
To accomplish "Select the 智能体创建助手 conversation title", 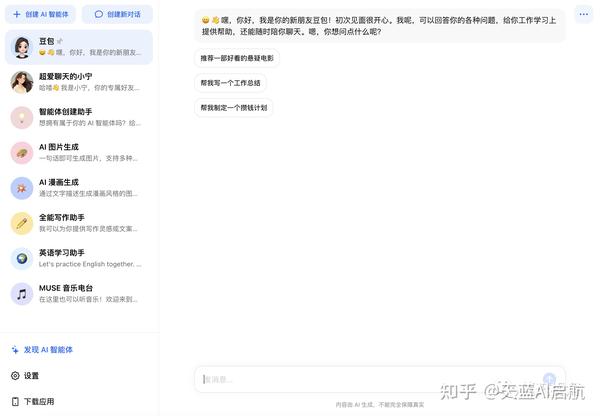I will click(65, 111).
